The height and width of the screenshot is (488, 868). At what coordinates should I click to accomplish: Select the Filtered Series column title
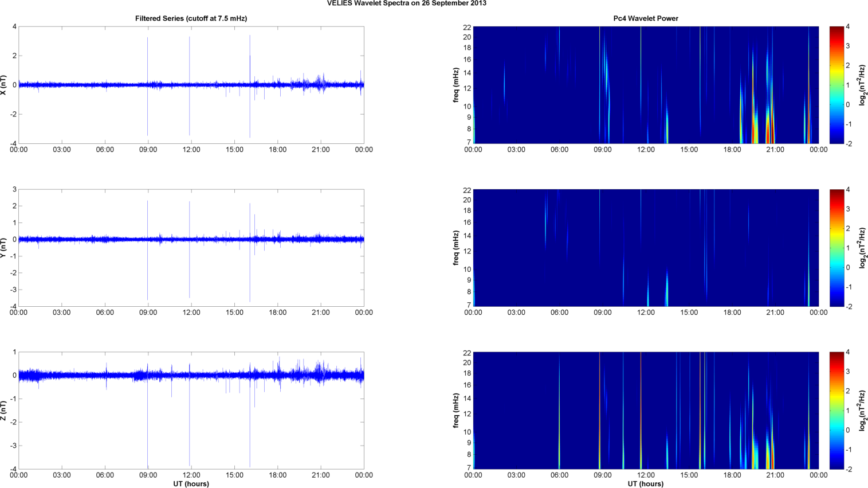coord(191,18)
